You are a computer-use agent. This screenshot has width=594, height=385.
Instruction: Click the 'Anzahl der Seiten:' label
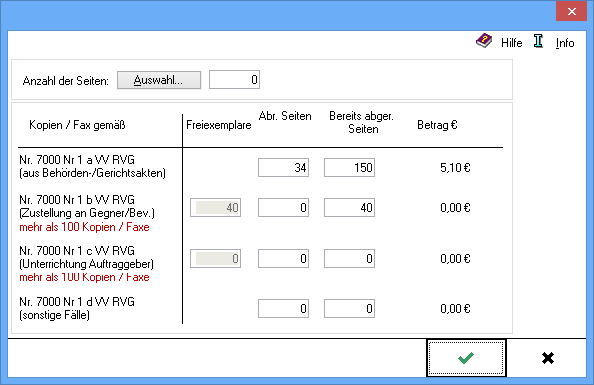click(x=66, y=81)
